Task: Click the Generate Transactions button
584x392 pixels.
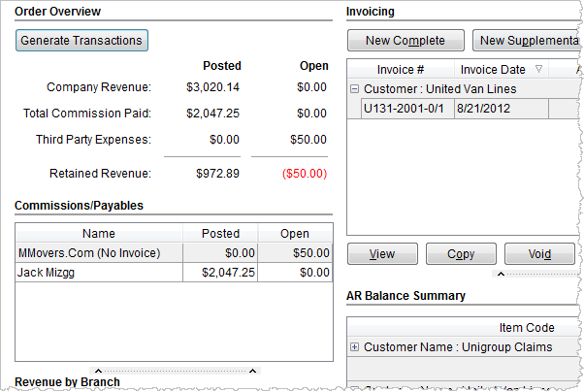Action: pyautogui.click(x=81, y=40)
